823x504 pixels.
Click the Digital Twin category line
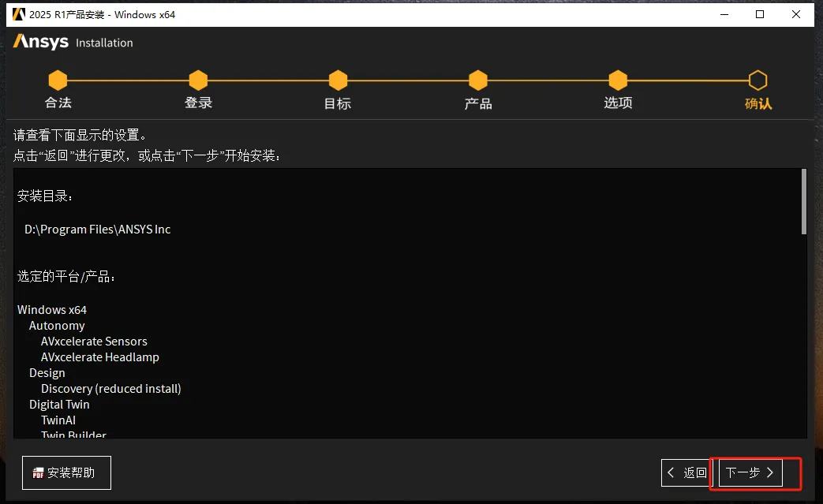pos(59,405)
